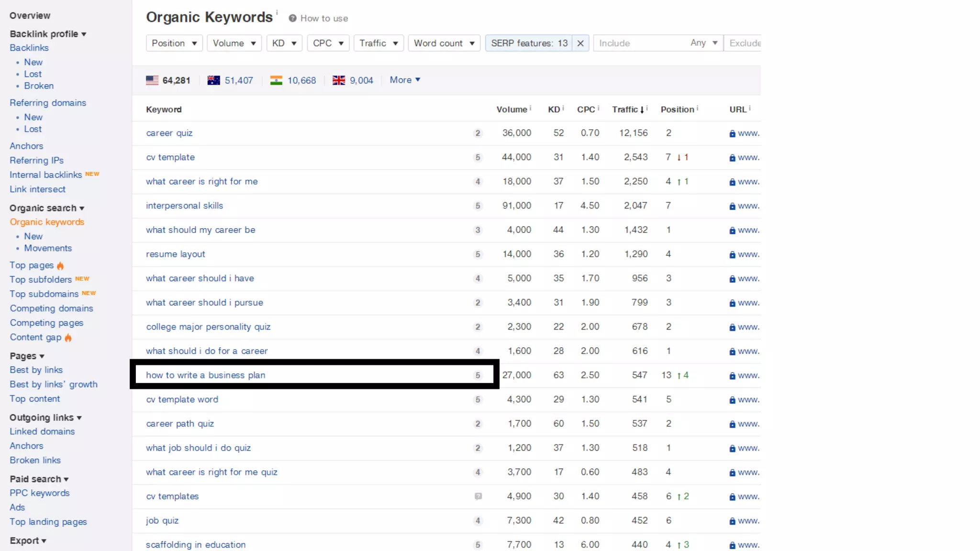Expand the More countries dropdown
Screen dimensions: 980x551
(405, 80)
